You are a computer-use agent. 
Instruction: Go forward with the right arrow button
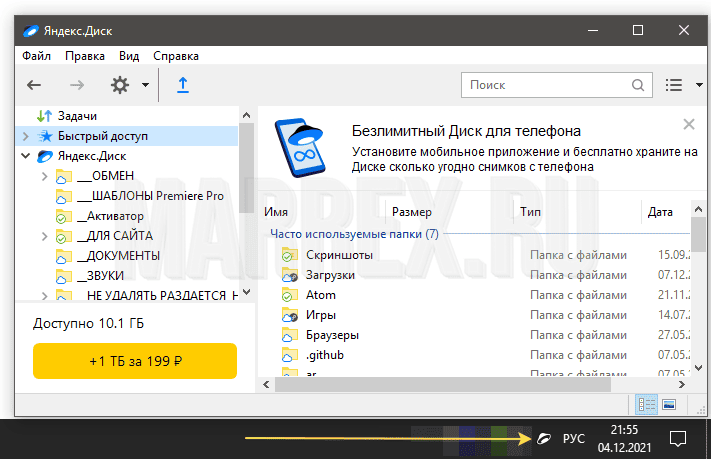[77, 85]
